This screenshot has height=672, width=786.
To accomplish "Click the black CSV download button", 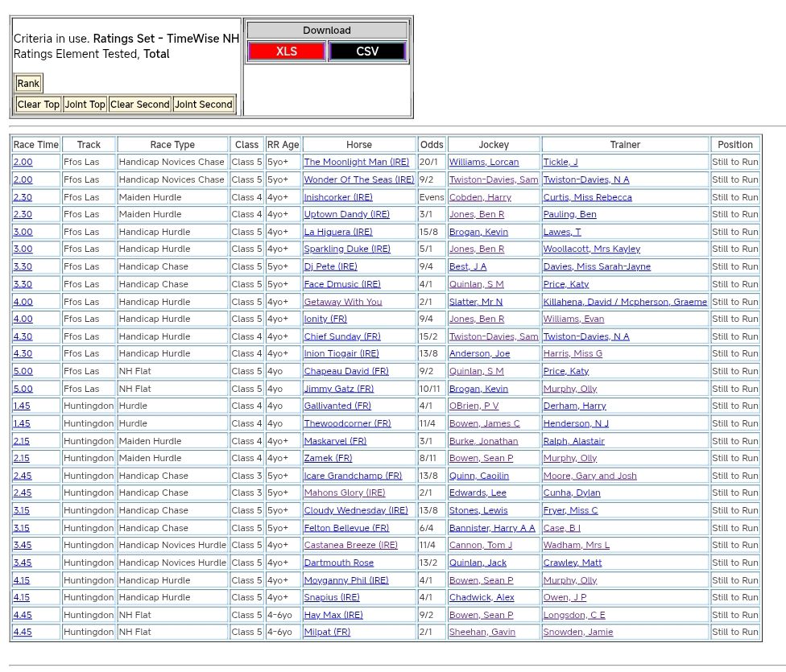I will tap(367, 52).
